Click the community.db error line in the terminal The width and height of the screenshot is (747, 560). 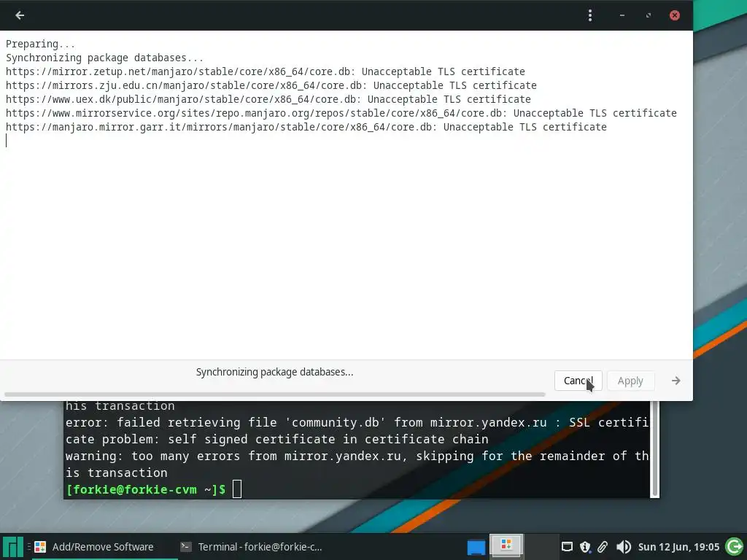(357, 430)
